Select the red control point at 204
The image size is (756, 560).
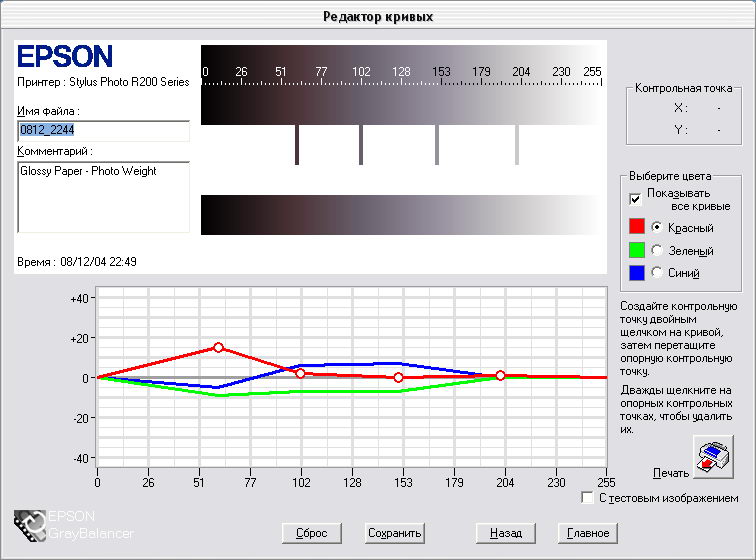500,375
